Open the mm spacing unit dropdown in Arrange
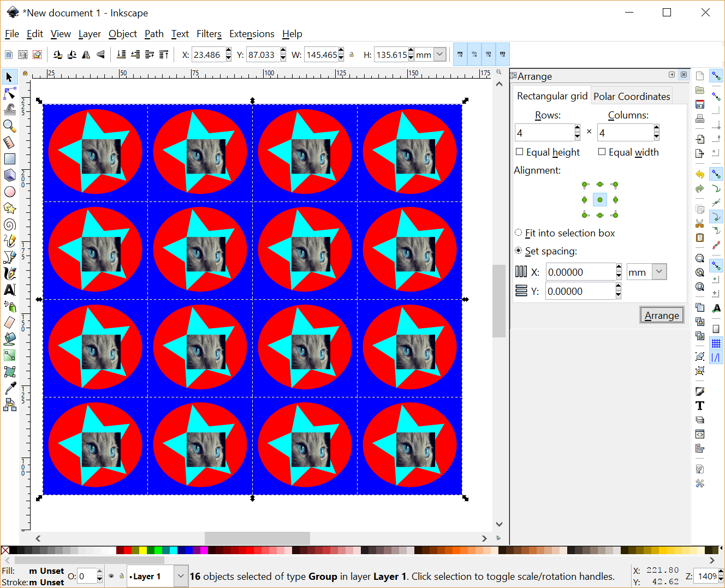 (x=658, y=271)
